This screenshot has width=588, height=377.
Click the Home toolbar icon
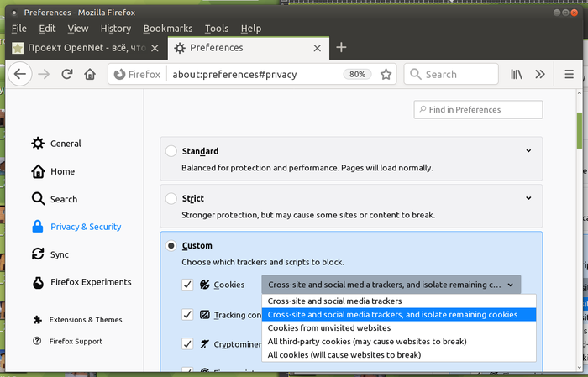click(90, 74)
